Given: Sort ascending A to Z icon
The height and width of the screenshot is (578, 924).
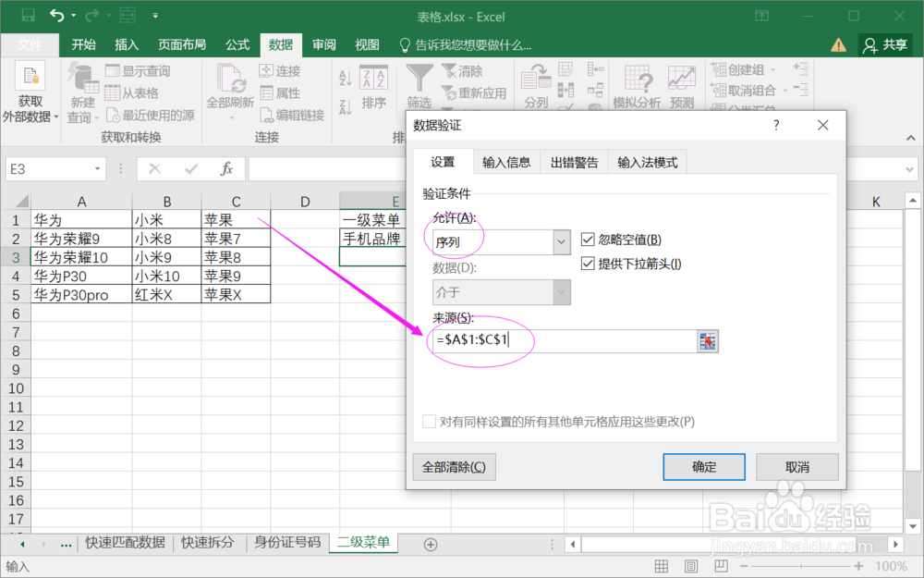Looking at the screenshot, I should pos(346,78).
